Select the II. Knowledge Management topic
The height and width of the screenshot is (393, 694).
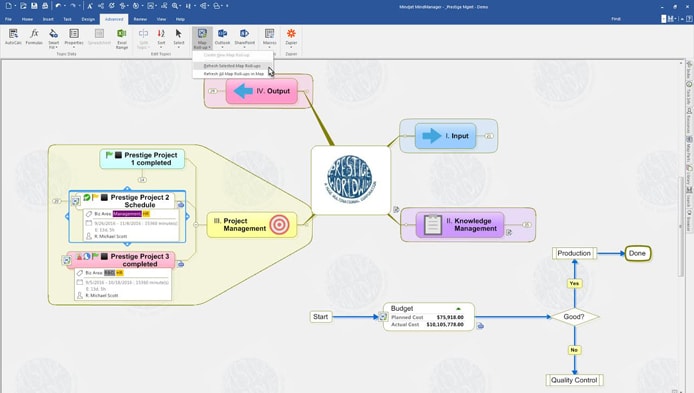coord(460,225)
